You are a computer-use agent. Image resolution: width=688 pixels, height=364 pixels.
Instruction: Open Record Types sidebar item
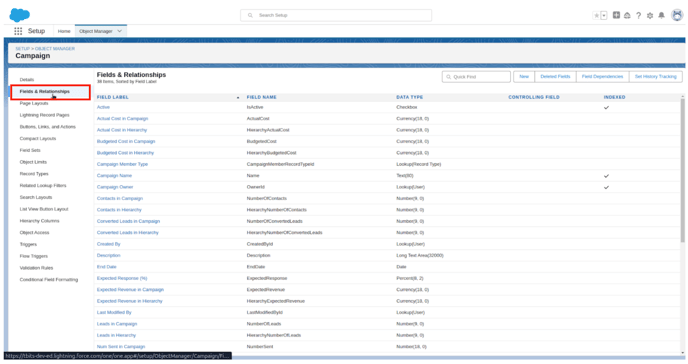pyautogui.click(x=34, y=174)
